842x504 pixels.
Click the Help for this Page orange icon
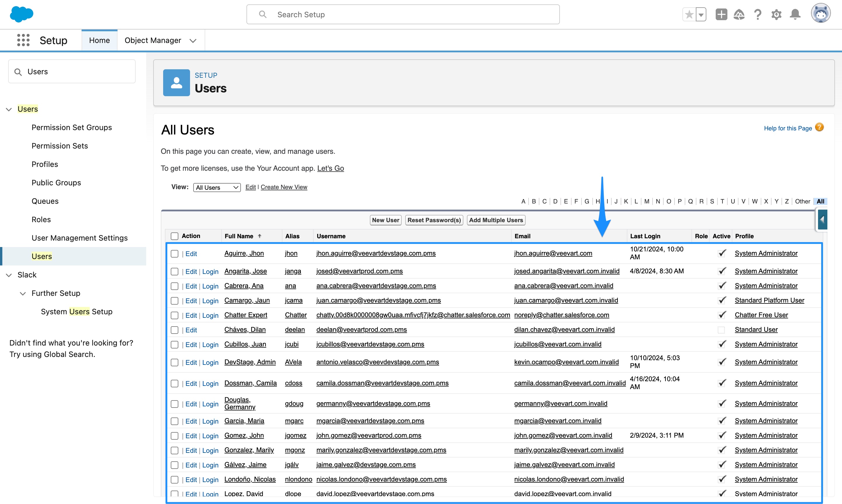tap(819, 127)
